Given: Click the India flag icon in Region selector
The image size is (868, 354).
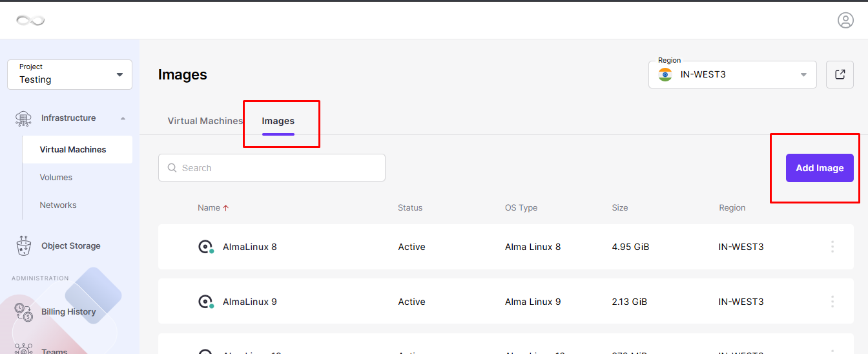Looking at the screenshot, I should [665, 74].
